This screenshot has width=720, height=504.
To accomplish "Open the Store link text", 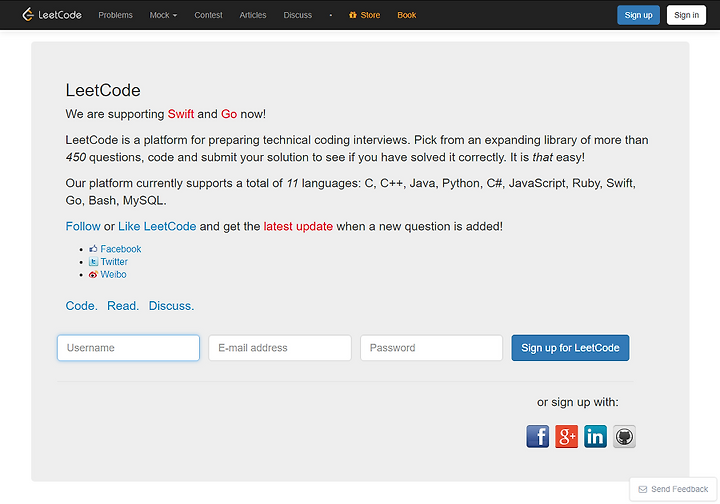I will (x=370, y=15).
